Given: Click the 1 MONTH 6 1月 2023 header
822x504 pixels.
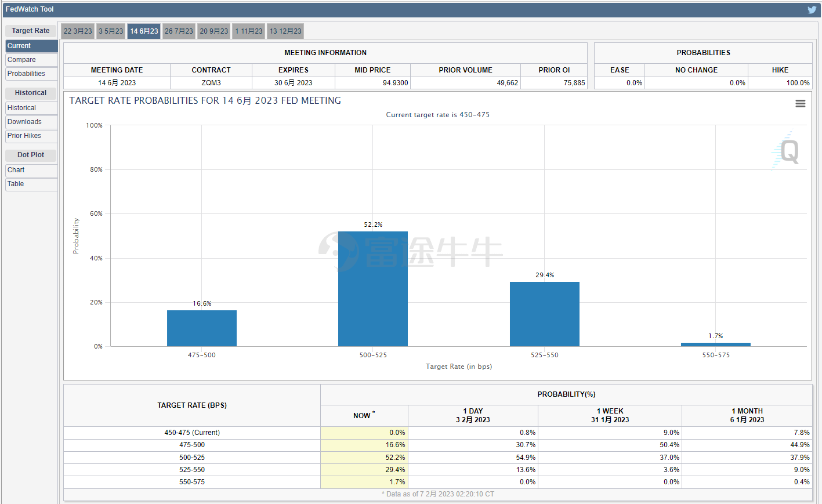Looking at the screenshot, I should pos(747,416).
